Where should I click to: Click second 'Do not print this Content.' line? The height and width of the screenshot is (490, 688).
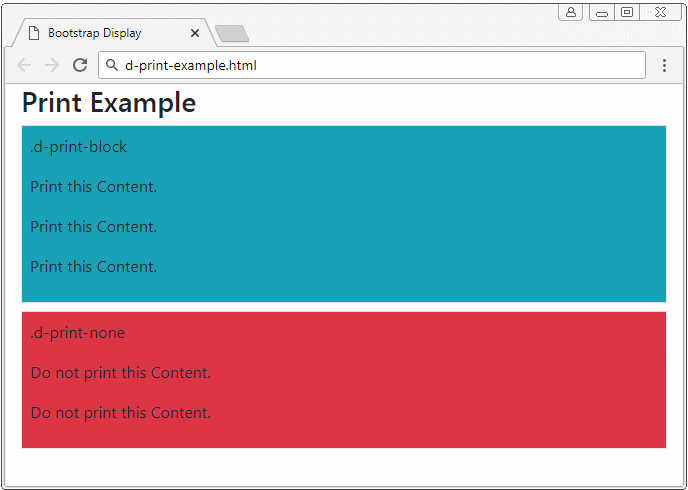click(x=121, y=413)
